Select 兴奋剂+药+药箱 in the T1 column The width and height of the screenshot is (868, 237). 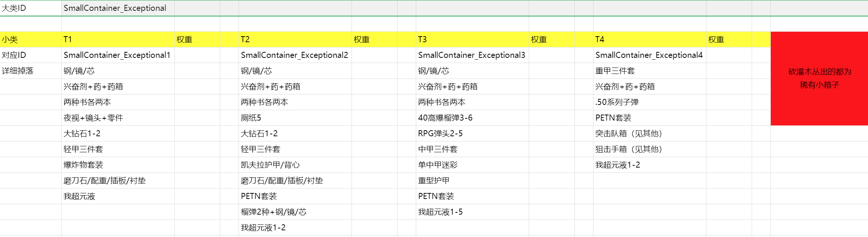(118, 87)
